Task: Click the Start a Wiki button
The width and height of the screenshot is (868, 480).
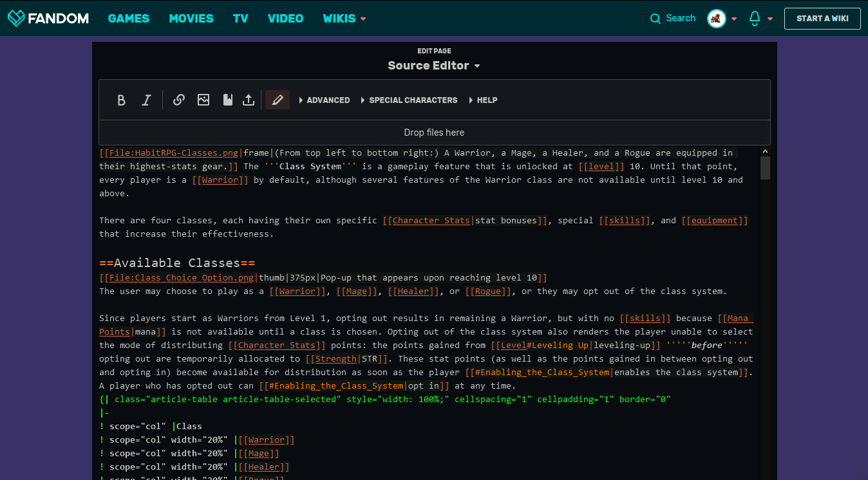Action: (x=822, y=19)
